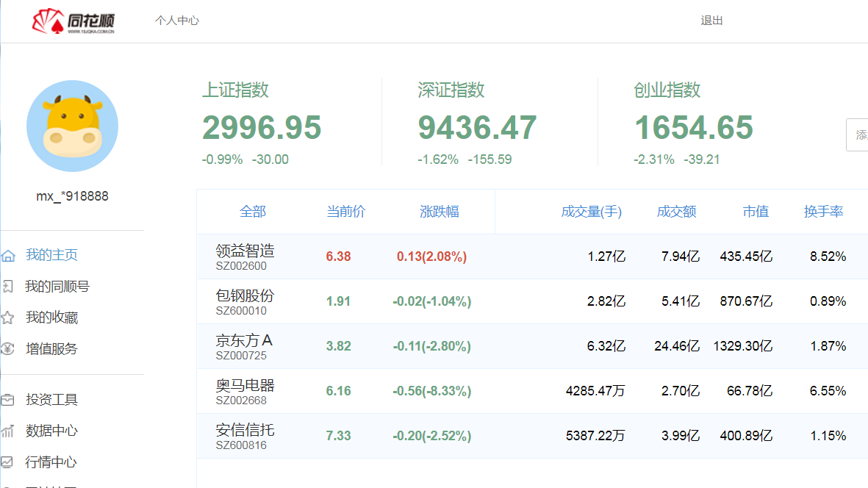
Task: Open stock 安信信托
Action: 245,430
